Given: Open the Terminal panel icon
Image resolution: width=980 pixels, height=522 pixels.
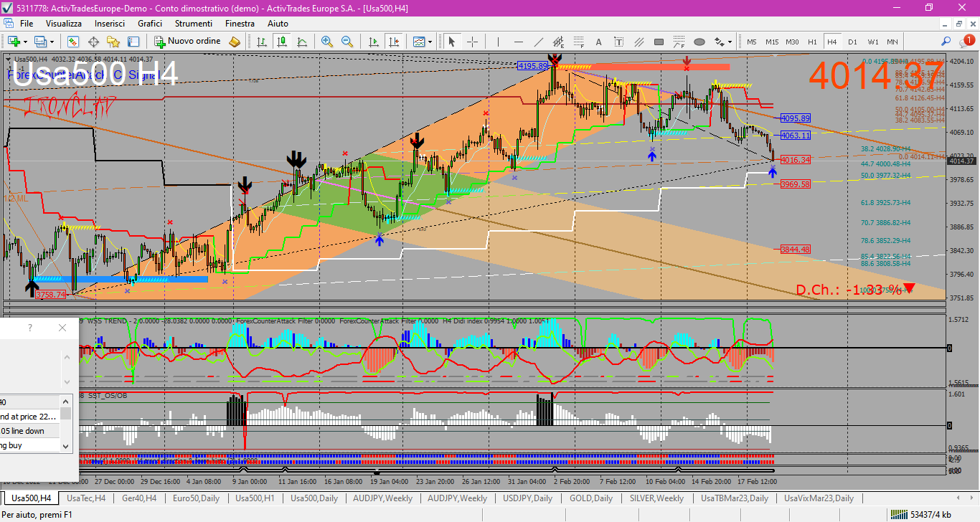Looking at the screenshot, I should [133, 42].
